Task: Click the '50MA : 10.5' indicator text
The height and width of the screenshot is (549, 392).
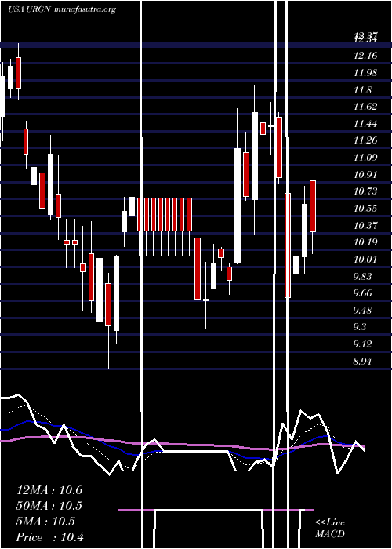Action: click(x=49, y=506)
